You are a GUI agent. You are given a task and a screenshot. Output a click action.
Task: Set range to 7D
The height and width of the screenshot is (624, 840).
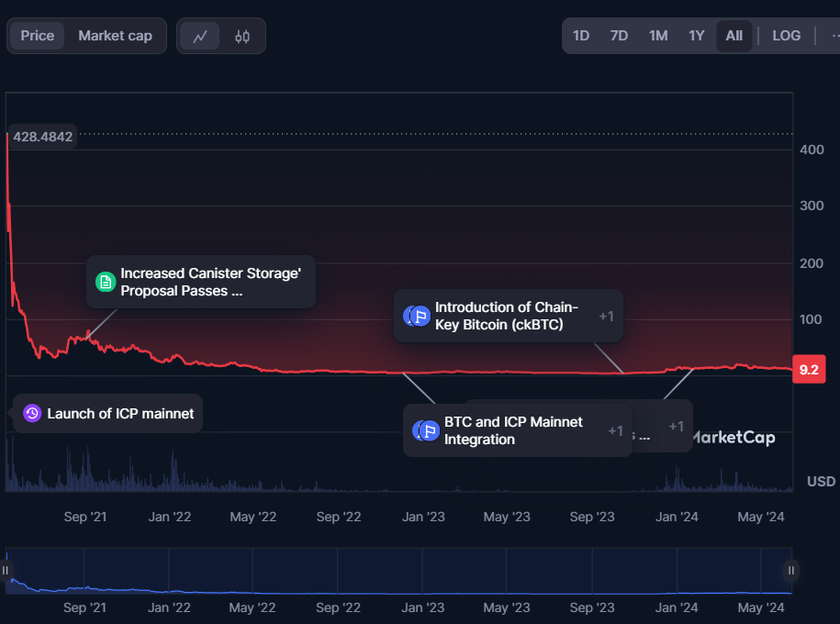619,36
